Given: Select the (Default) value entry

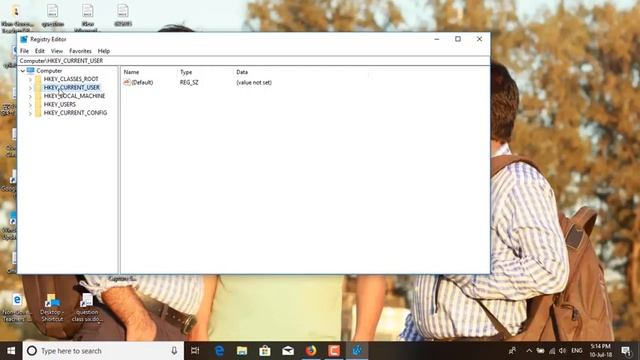Looking at the screenshot, I should 142,82.
